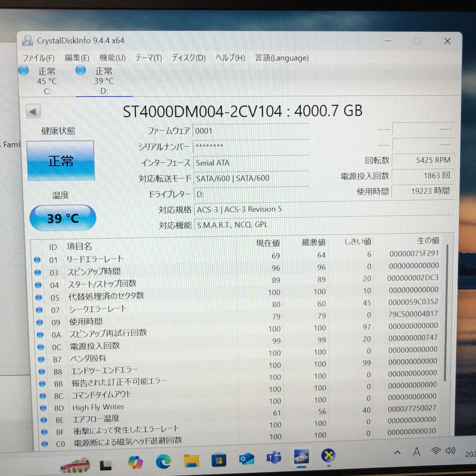Image resolution: width=476 pixels, height=476 pixels.
Task: Click the status dot beside リードエラーレート
Action: (38, 259)
